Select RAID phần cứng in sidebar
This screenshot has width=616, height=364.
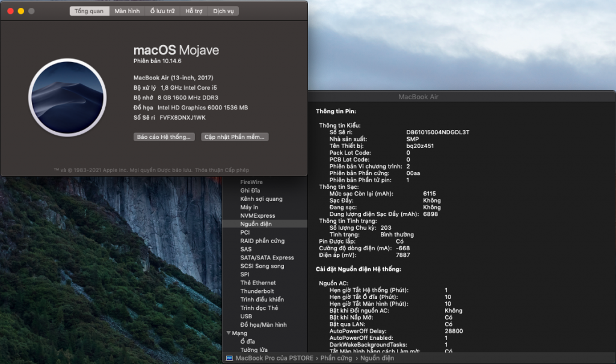(262, 241)
